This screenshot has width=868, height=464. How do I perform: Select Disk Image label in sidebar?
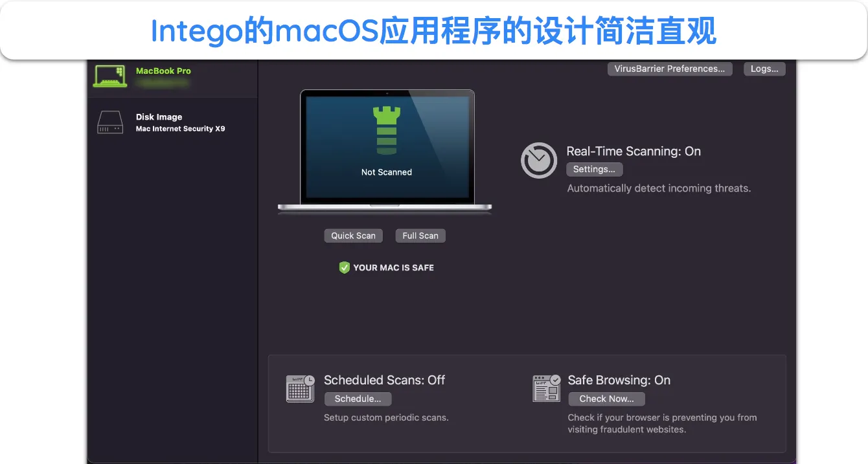pos(159,117)
